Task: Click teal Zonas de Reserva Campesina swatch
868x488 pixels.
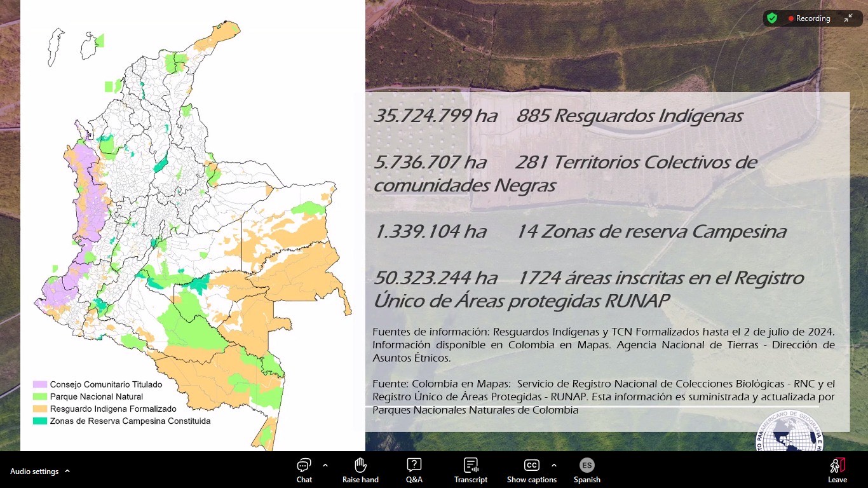Action: pyautogui.click(x=40, y=421)
